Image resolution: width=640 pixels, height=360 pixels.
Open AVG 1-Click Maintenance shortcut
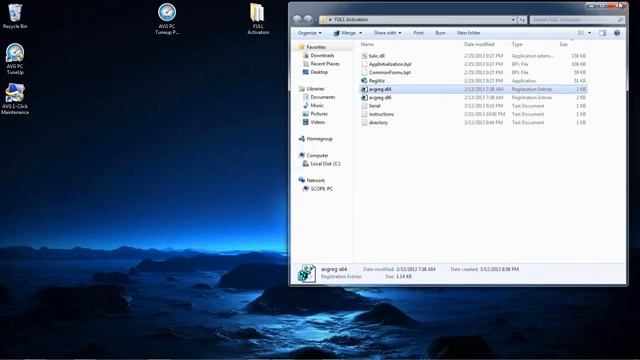pyautogui.click(x=15, y=99)
